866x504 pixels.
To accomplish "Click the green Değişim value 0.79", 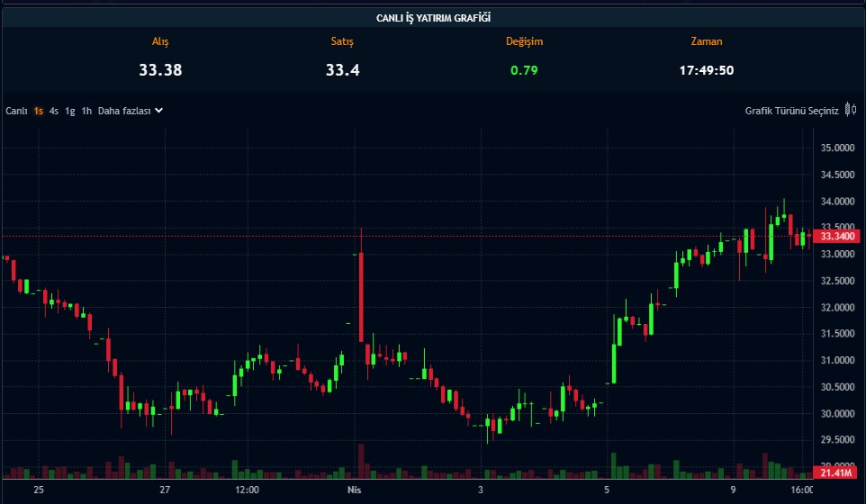I will click(524, 70).
